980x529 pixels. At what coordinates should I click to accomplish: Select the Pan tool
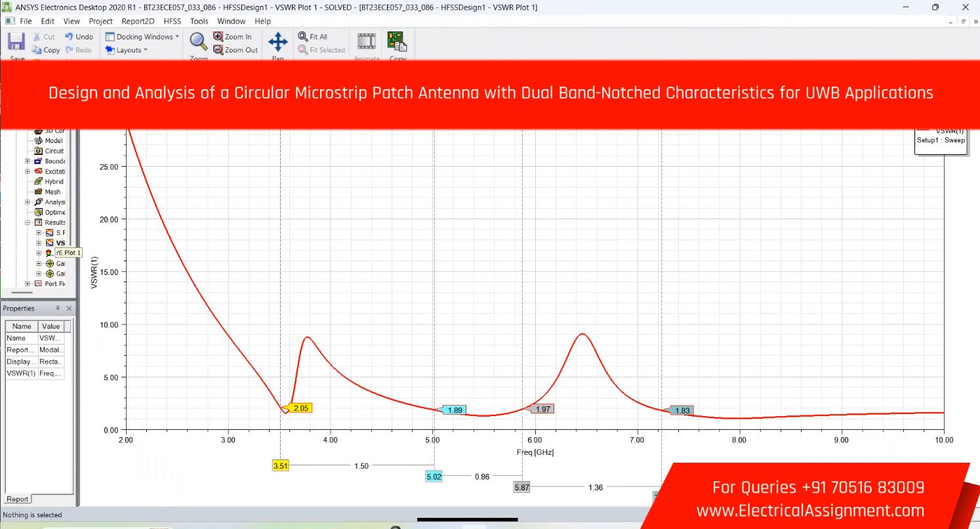(278, 42)
